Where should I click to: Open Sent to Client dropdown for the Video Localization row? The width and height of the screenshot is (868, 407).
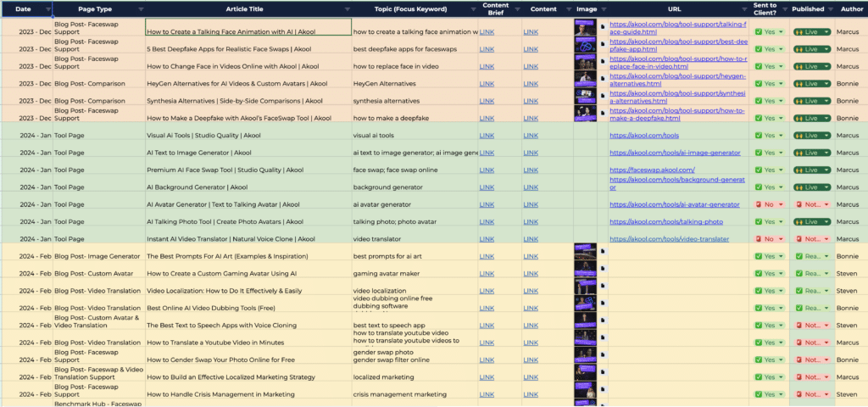[x=769, y=291]
